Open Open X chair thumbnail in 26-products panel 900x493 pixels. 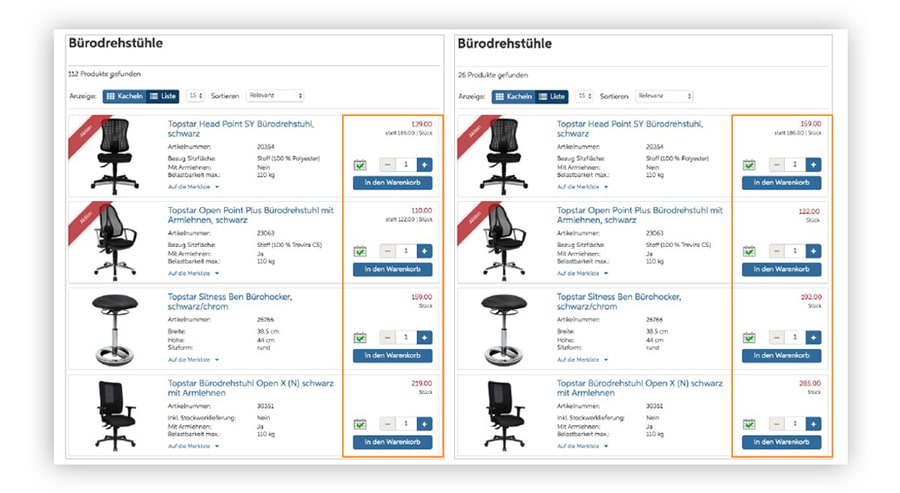point(504,415)
